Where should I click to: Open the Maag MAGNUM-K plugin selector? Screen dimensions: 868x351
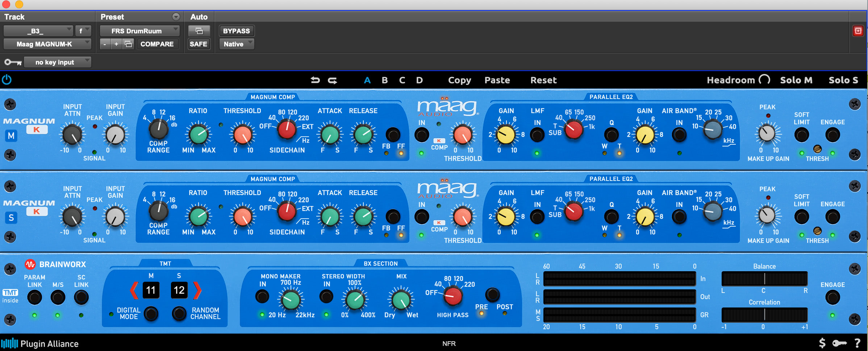click(47, 44)
